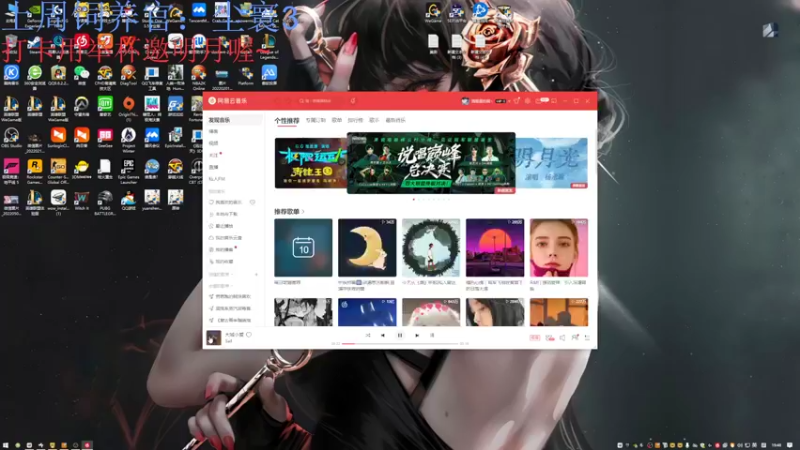Pause the current song
The width and height of the screenshot is (800, 450).
click(399, 335)
